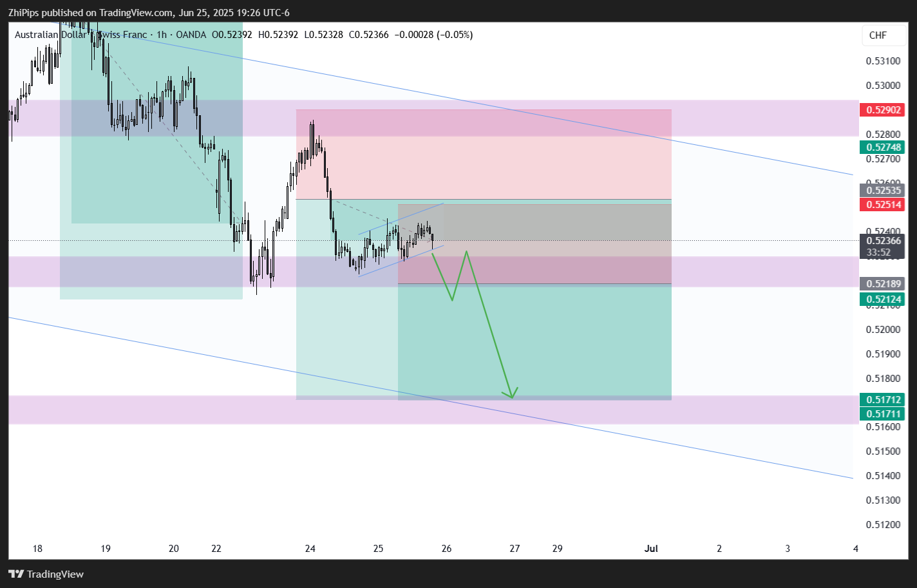This screenshot has height=588, width=917.
Task: Click the 0.51300 price axis tick
Action: pos(883,500)
